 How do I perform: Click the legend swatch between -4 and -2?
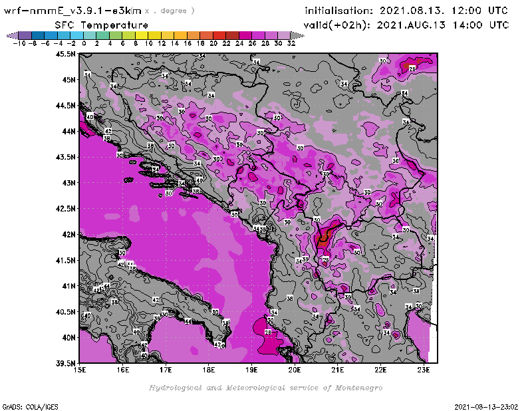(64, 35)
